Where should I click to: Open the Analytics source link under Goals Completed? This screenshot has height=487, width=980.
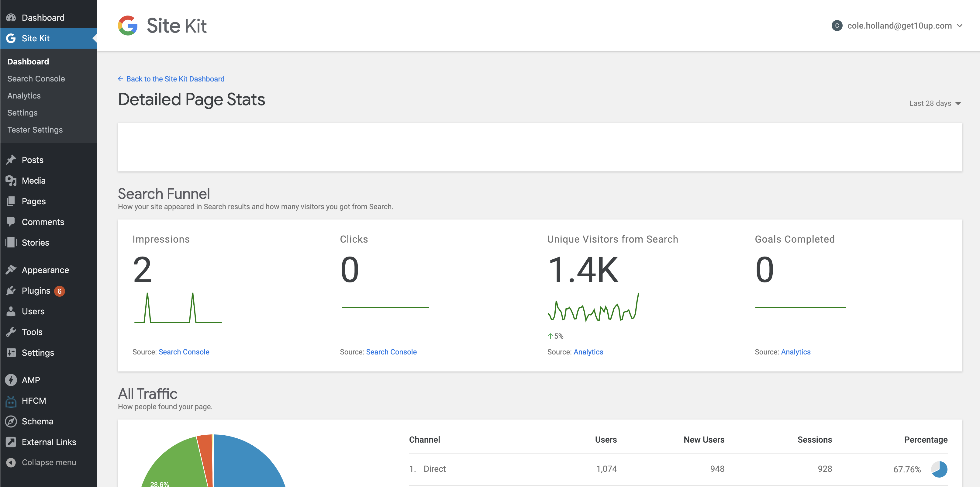pos(796,352)
